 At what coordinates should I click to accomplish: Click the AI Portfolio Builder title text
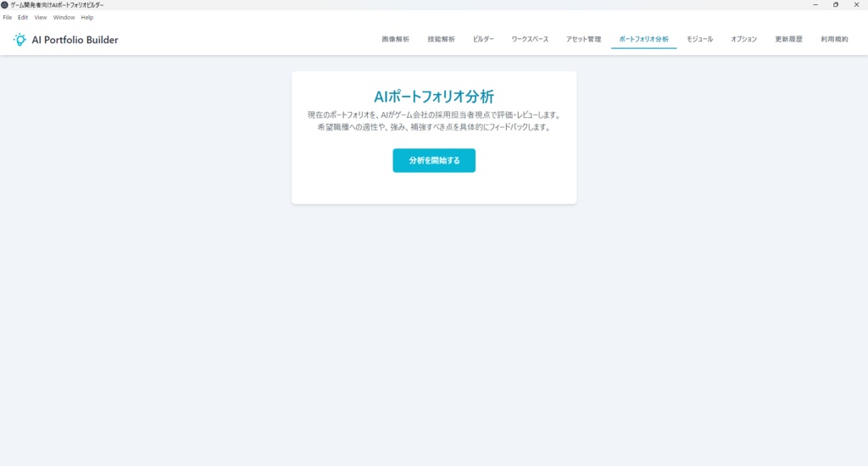click(x=75, y=40)
